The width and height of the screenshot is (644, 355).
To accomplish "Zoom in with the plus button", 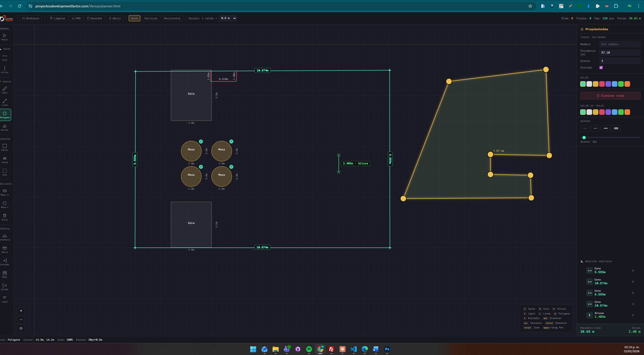I will point(21,311).
